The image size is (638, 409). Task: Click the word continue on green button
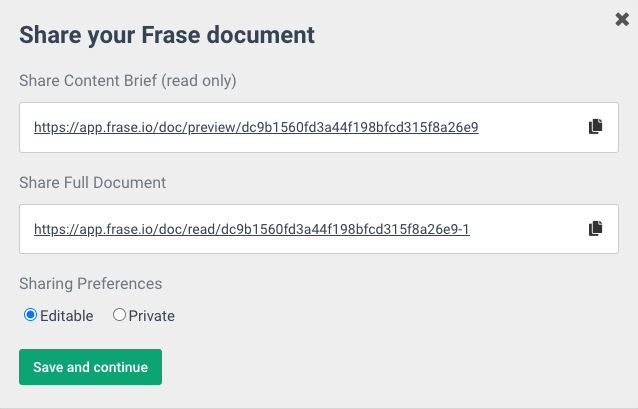tap(121, 367)
